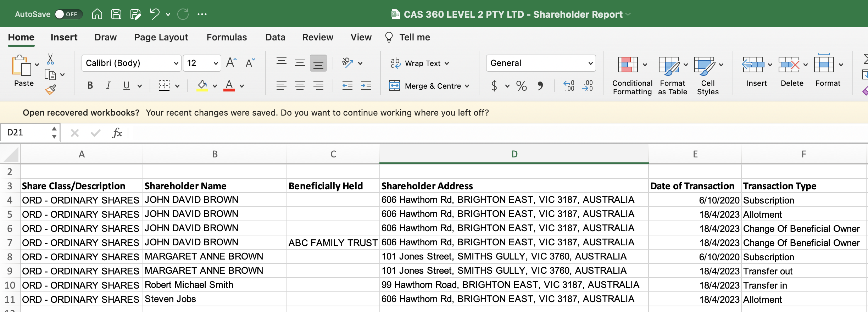
Task: Click the Increase Indent icon
Action: 366,85
